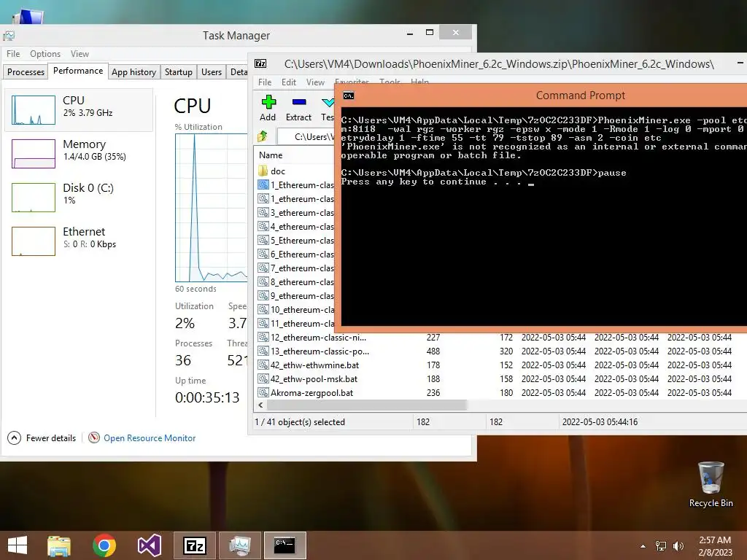Minimize the Task Manager window
The height and width of the screenshot is (560, 747).
coord(410,33)
